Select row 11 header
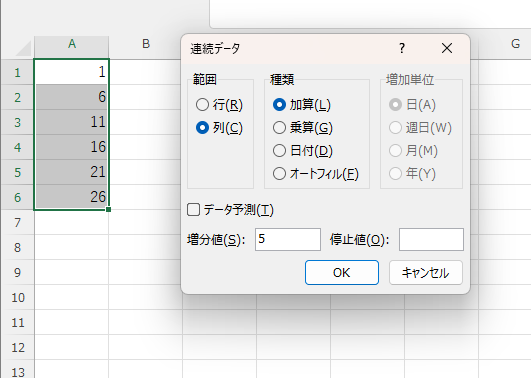531x378 pixels. point(18,323)
